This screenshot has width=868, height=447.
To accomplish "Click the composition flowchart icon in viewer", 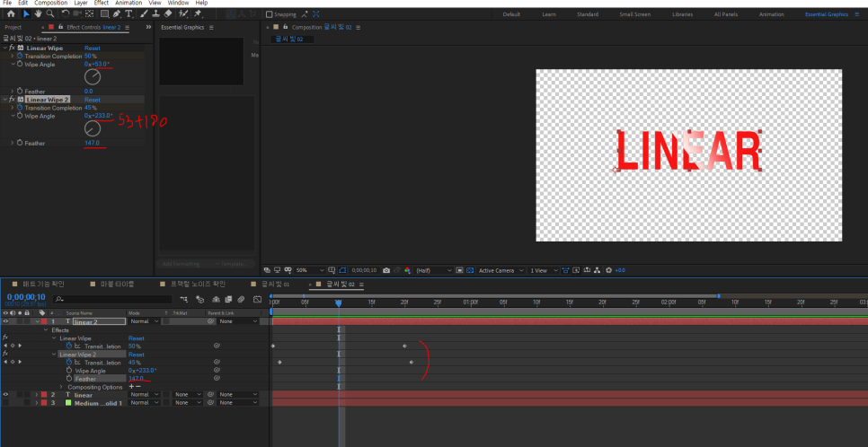I will point(598,270).
